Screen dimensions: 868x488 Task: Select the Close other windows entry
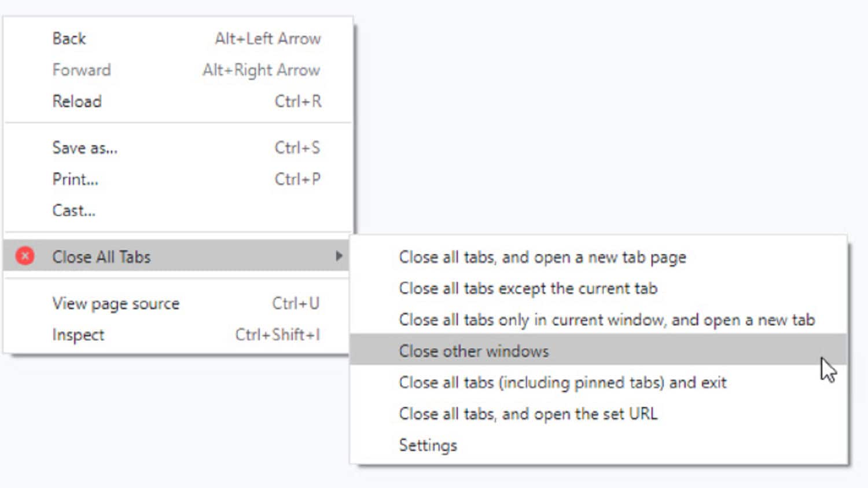coord(474,351)
